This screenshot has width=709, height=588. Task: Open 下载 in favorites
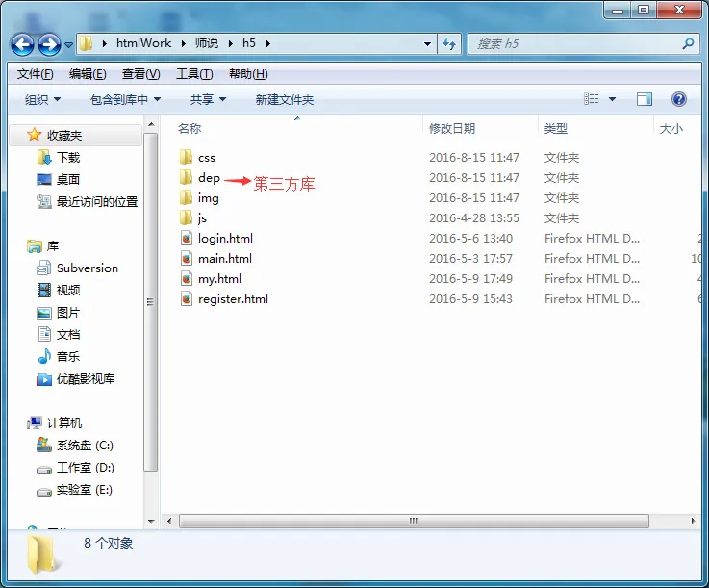[68, 157]
